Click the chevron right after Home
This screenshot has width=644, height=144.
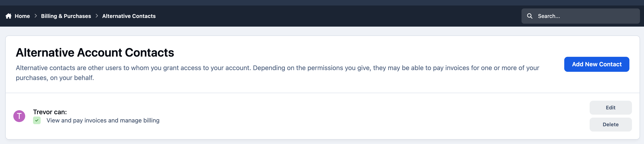pyautogui.click(x=36, y=16)
